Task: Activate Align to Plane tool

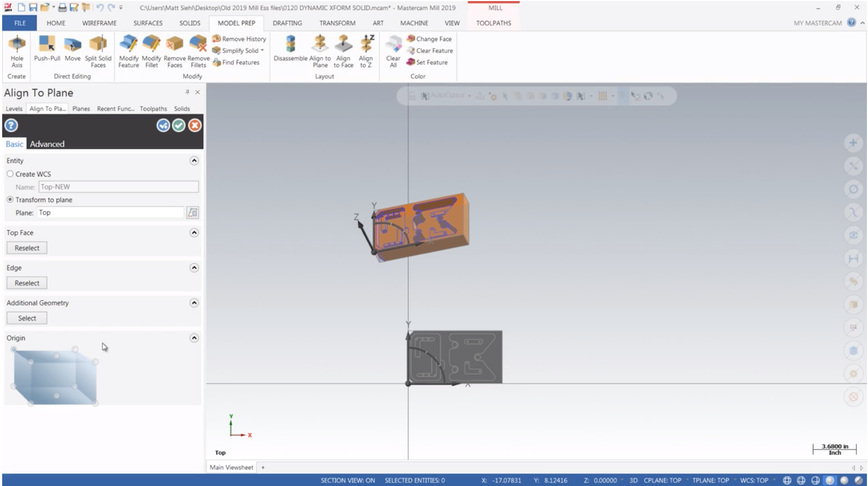Action: click(x=320, y=51)
